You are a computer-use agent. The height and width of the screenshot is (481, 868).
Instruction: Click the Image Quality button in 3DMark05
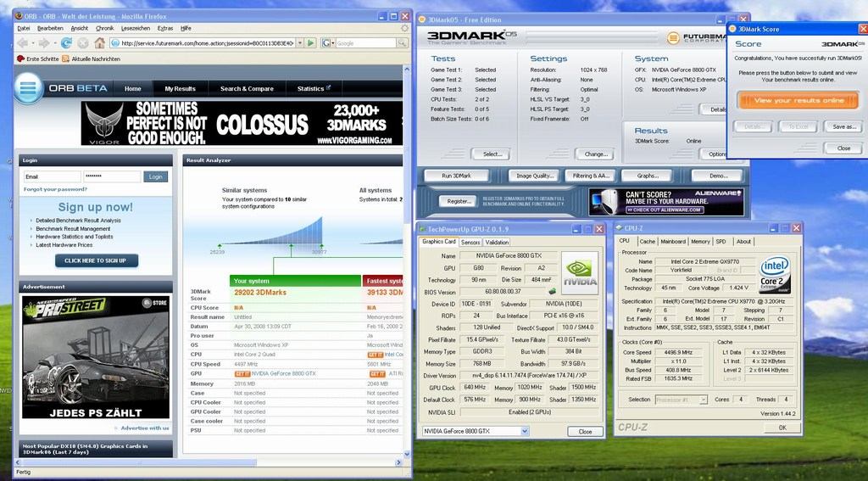click(534, 176)
